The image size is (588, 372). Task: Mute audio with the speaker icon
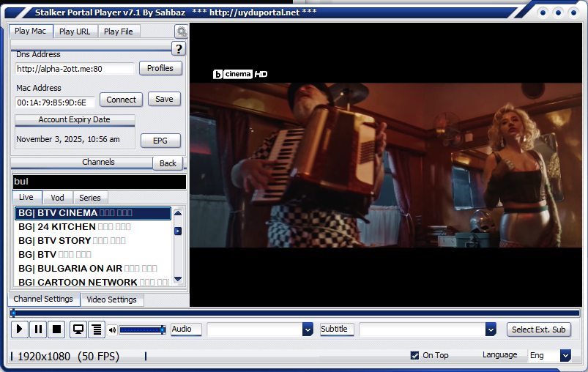pyautogui.click(x=112, y=330)
